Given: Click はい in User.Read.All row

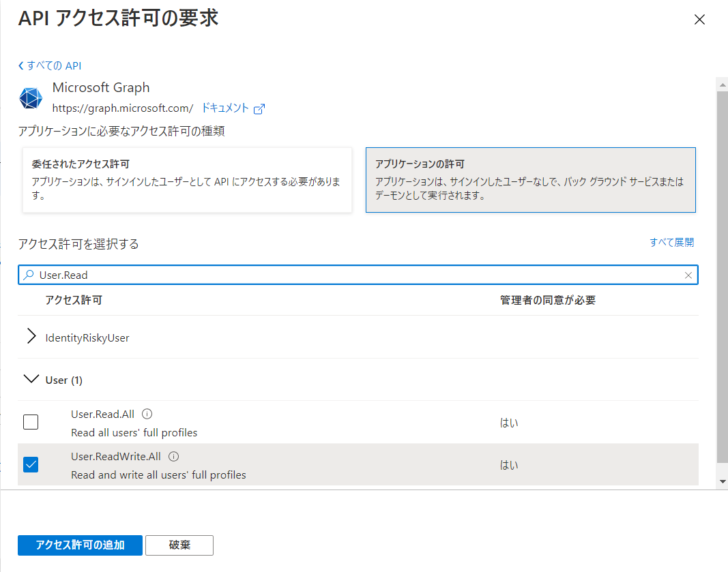Looking at the screenshot, I should coord(509,423).
